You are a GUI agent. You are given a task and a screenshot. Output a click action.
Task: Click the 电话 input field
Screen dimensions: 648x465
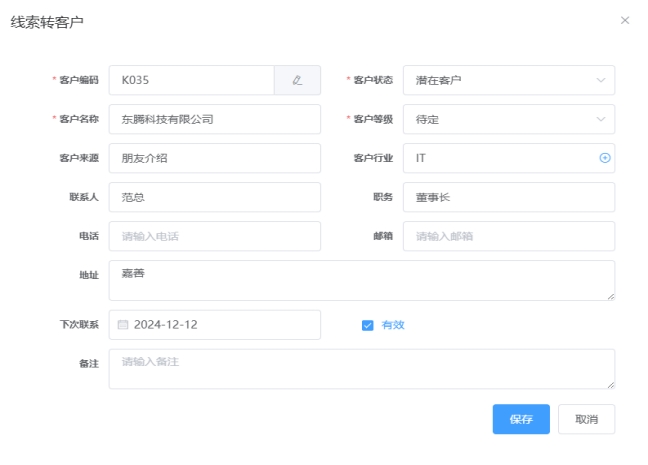click(x=214, y=236)
